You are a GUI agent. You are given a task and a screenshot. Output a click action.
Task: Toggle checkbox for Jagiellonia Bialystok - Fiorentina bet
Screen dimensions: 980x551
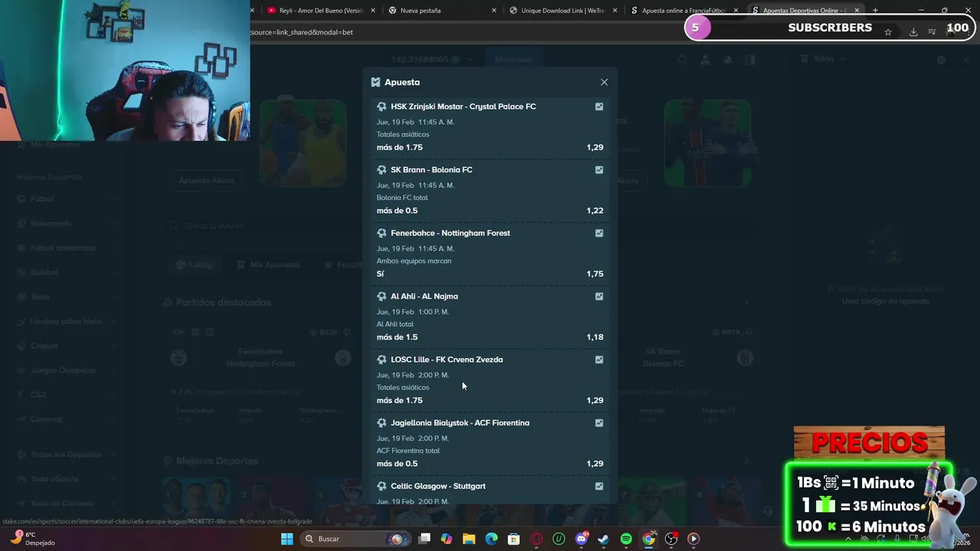(x=599, y=422)
